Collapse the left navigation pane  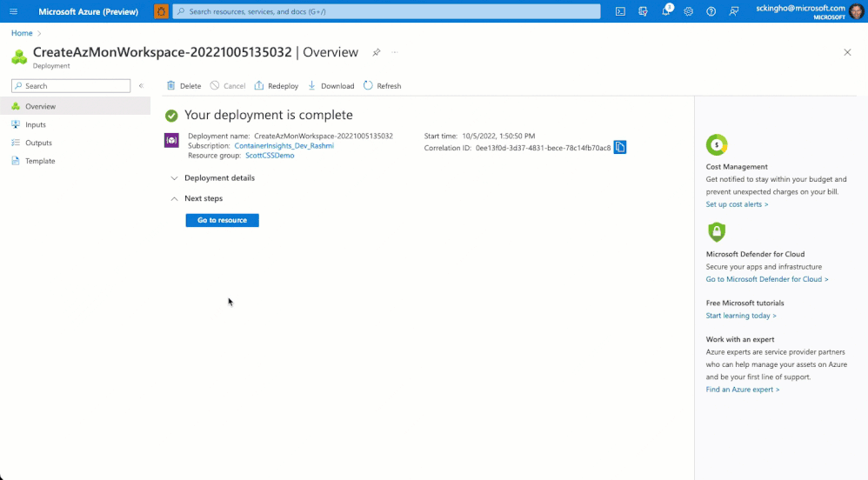(x=141, y=86)
